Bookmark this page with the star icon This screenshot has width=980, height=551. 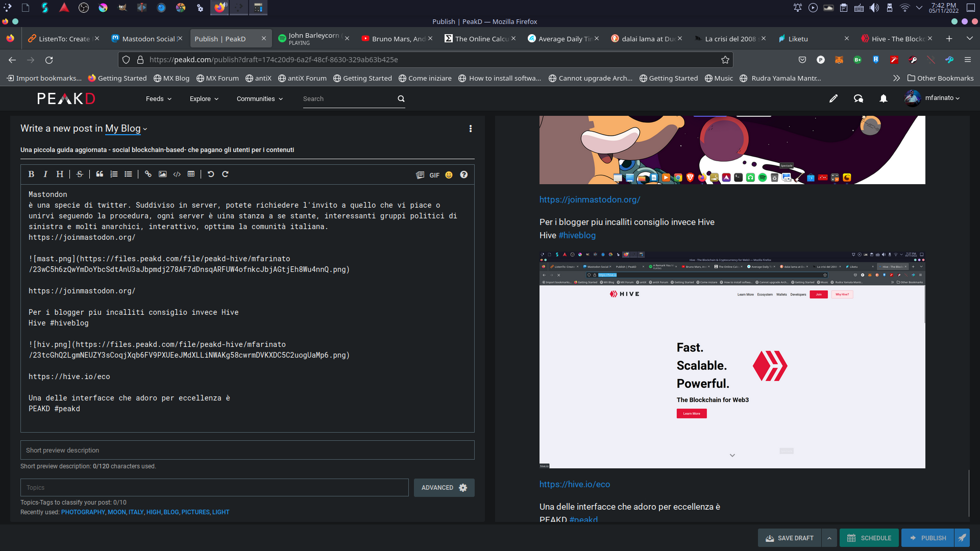pos(725,60)
